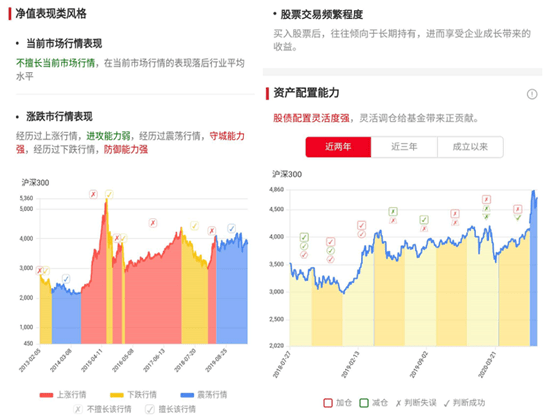
Task: Click the 不擅长当前市场行情 green link text
Action: (55, 63)
